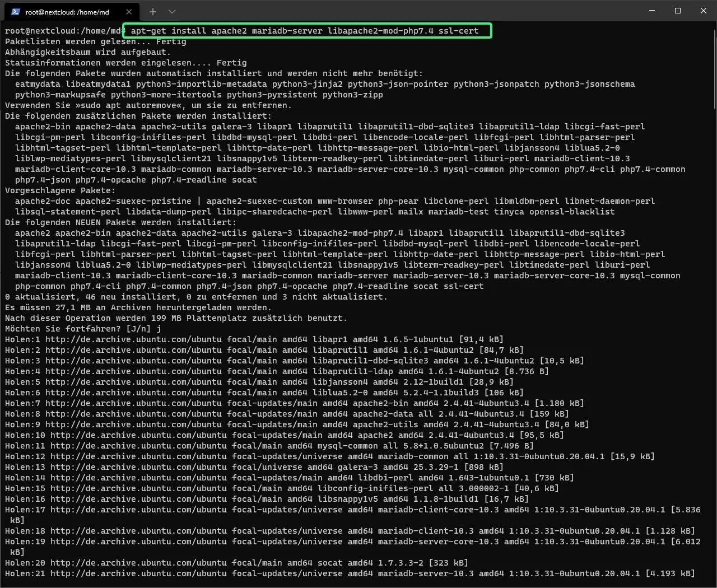Click line 'Es müssen 27,1 MB an Archiven'
The height and width of the screenshot is (588, 717).
tap(138, 307)
